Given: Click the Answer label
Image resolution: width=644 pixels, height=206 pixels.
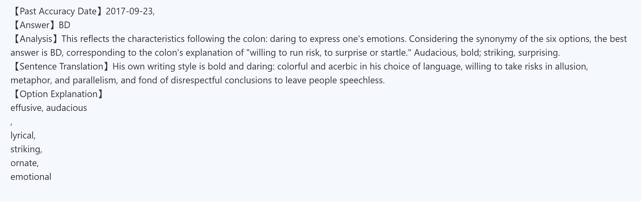Looking at the screenshot, I should coord(34,25).
